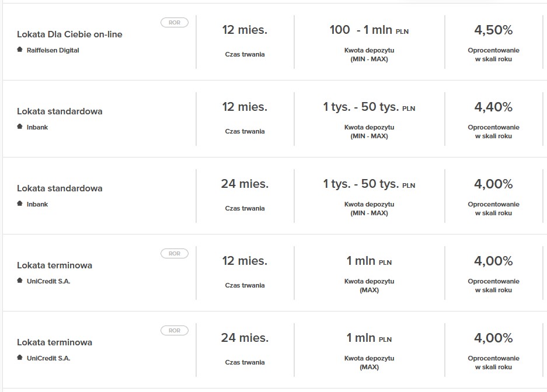Click UniCredit S.A. name in the 24-month offer
Image resolution: width=547 pixels, height=392 pixels.
(x=48, y=358)
